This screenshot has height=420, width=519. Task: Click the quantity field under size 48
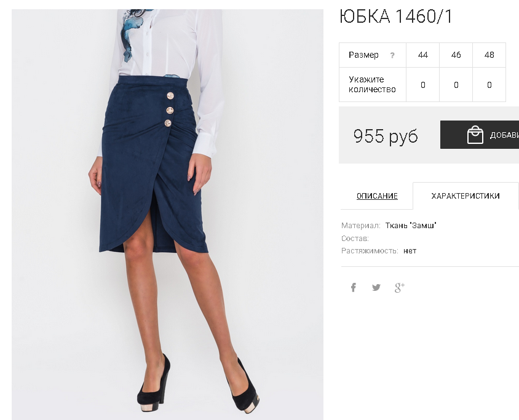[489, 85]
